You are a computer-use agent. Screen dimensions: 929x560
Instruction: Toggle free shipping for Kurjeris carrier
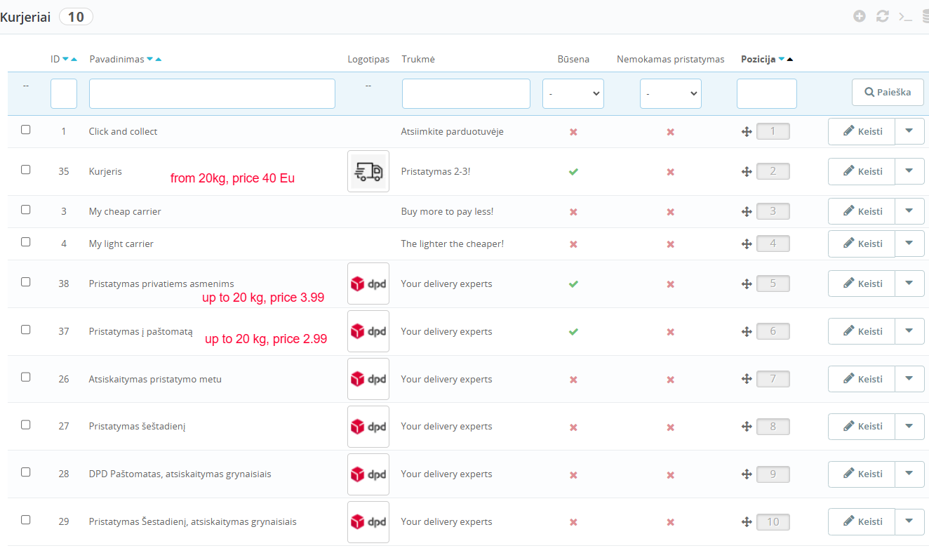coord(671,172)
